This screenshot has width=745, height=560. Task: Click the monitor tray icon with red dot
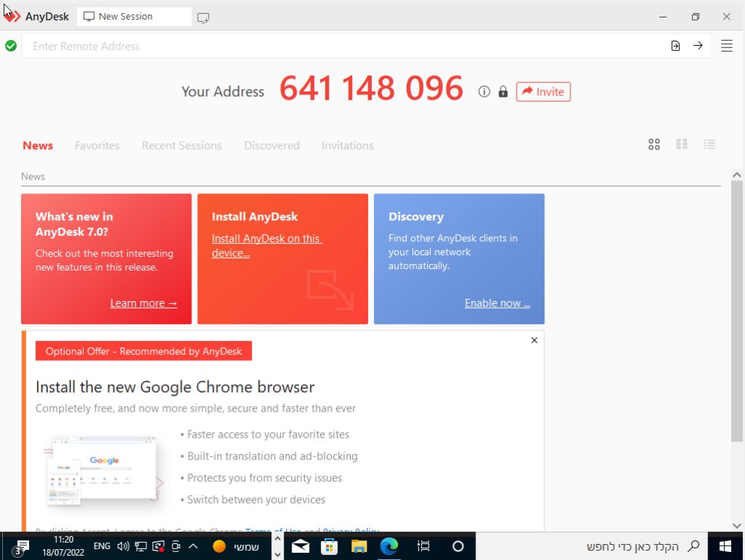159,547
